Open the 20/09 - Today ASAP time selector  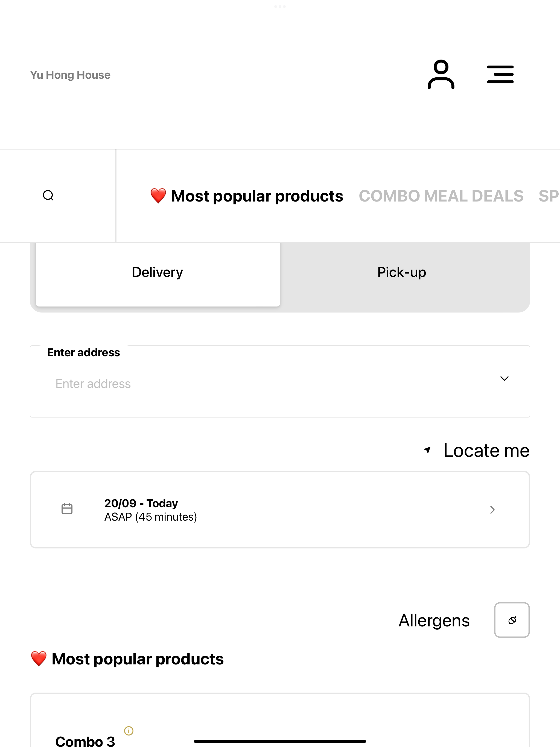tap(280, 510)
